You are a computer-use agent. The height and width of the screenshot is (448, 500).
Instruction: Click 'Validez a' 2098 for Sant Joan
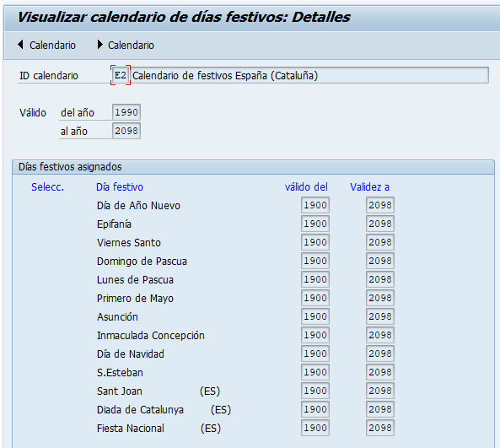pyautogui.click(x=380, y=391)
